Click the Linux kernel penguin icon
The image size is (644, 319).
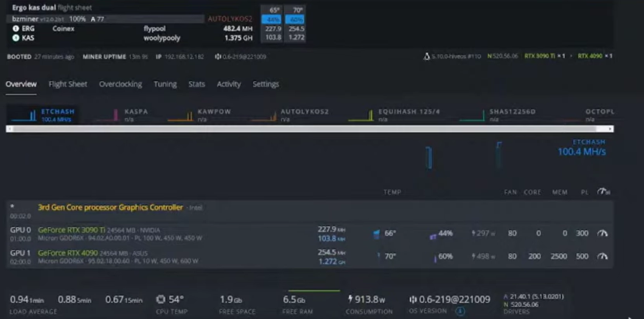(x=426, y=56)
